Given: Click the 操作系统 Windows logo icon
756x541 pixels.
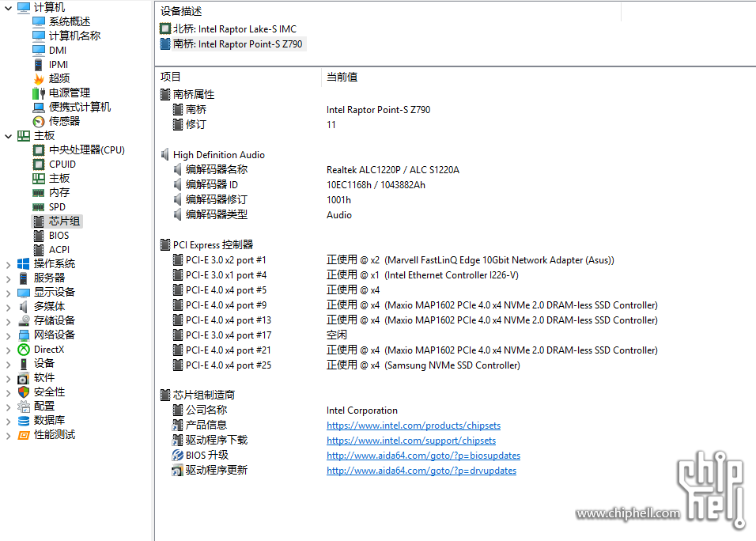Looking at the screenshot, I should pyautogui.click(x=23, y=264).
